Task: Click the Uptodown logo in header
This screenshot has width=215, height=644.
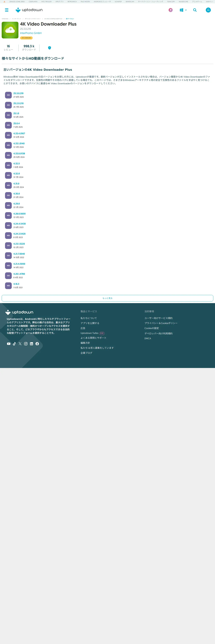Action: (29, 10)
